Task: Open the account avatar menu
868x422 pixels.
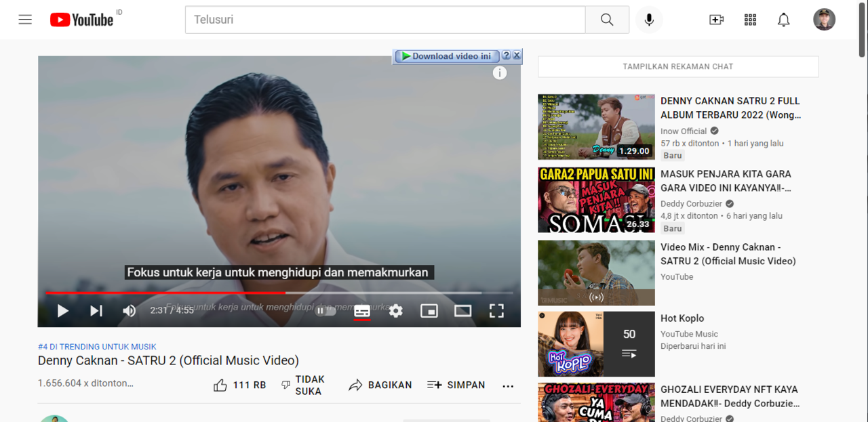Action: (x=824, y=20)
